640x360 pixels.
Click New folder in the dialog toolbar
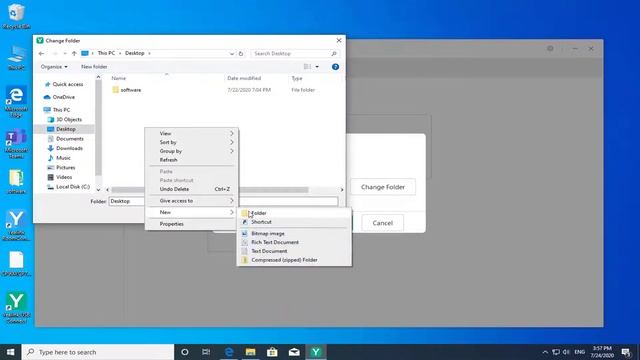coord(94,67)
